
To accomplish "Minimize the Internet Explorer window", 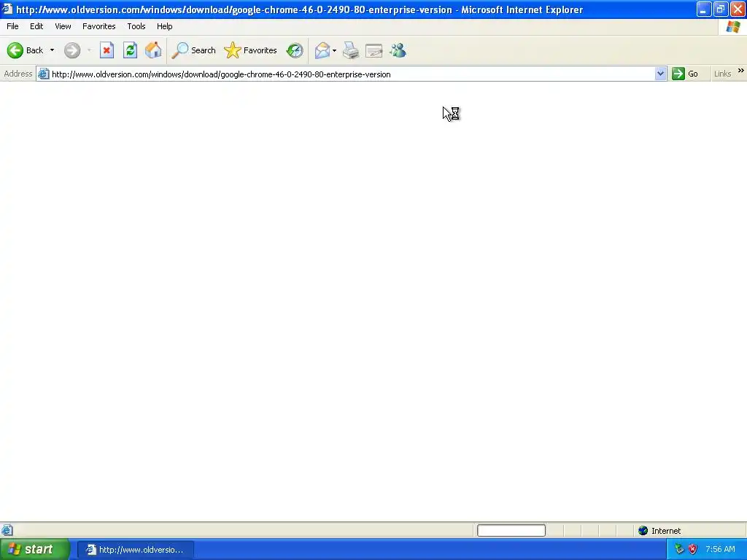I will pos(703,9).
